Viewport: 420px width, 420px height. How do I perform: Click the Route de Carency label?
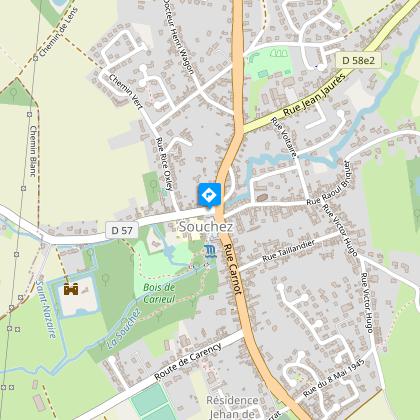(x=188, y=362)
